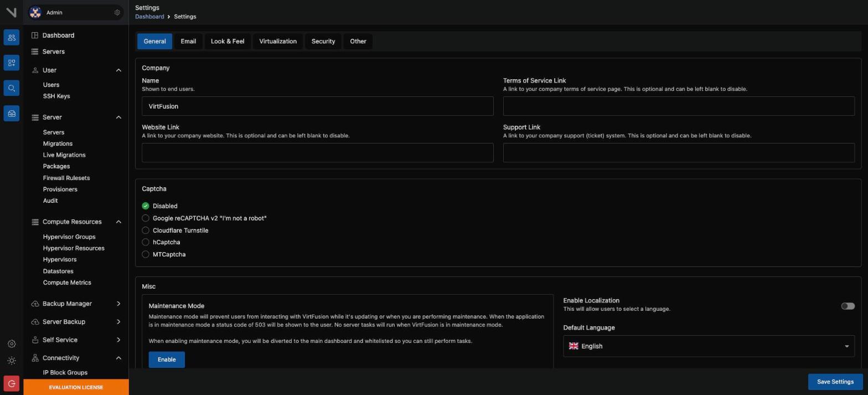Open SSH Keys in the sidebar
The width and height of the screenshot is (868, 395).
(x=56, y=96)
